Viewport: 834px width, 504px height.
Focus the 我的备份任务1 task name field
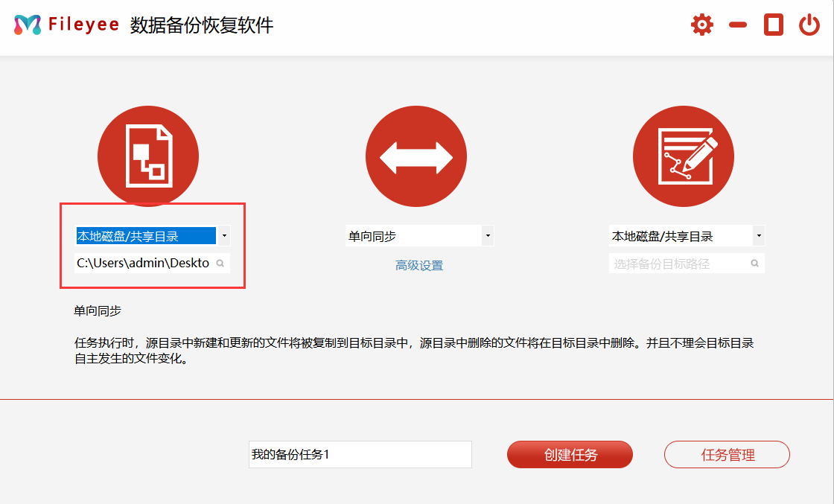pyautogui.click(x=360, y=455)
